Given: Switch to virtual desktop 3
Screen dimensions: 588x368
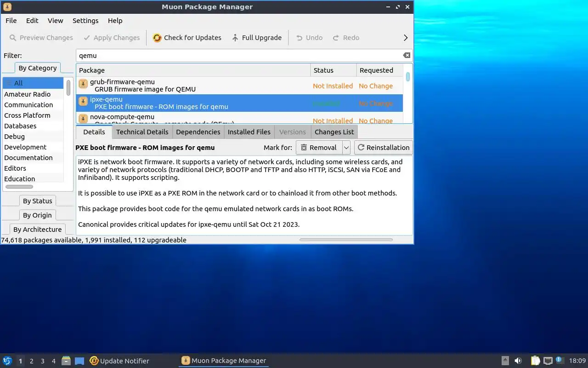Looking at the screenshot, I should (x=43, y=361).
